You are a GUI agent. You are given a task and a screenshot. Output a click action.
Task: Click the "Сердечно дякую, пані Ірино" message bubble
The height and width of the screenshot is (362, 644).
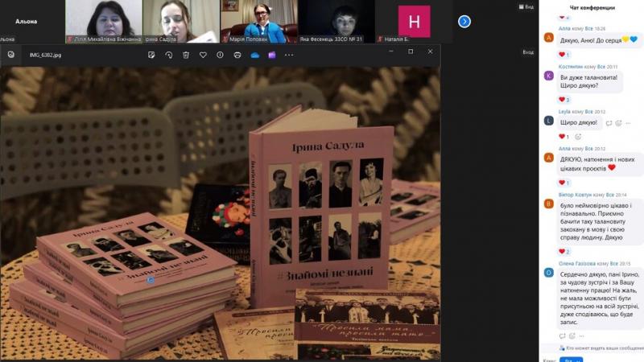click(600, 298)
